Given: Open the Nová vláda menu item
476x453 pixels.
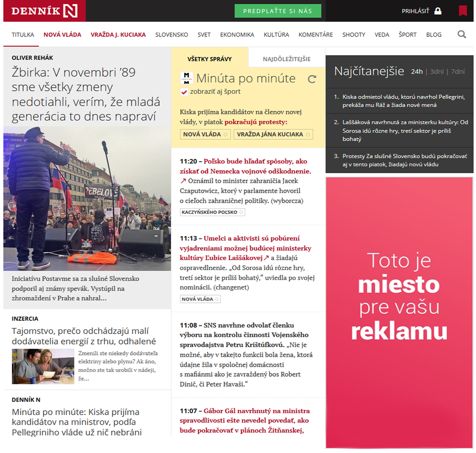Looking at the screenshot, I should [62, 35].
